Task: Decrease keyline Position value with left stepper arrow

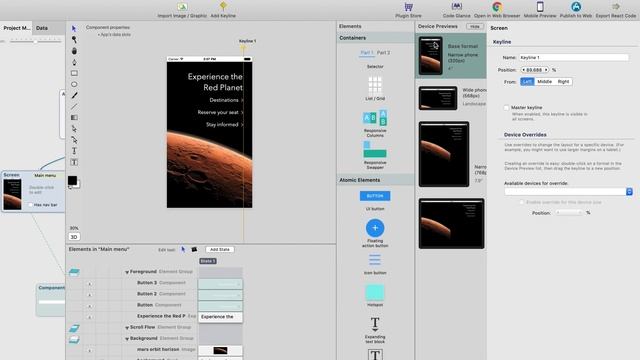Action: click(523, 70)
